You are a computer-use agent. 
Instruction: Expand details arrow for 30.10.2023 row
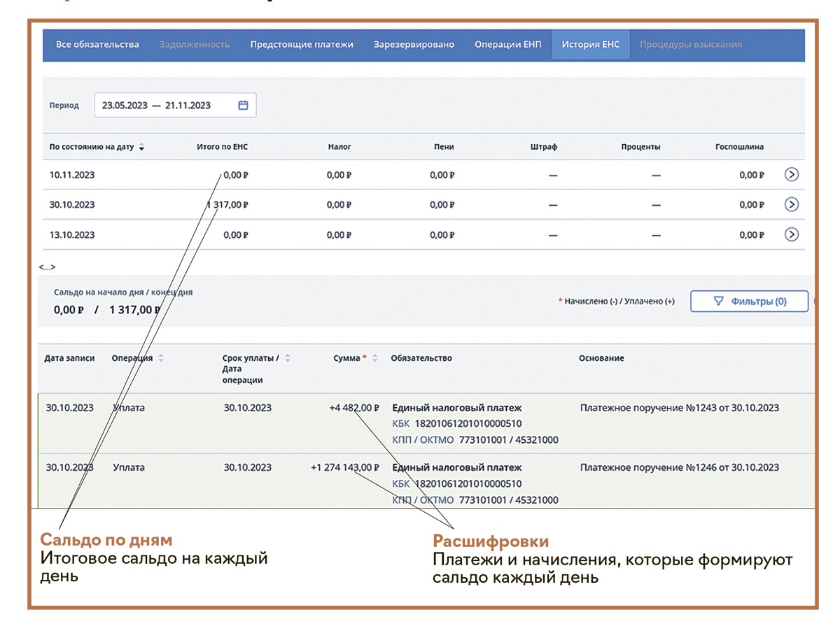[791, 204]
